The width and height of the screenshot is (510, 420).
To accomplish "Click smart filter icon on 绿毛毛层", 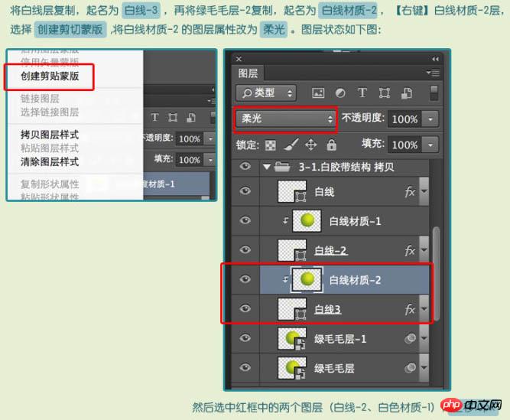I will [410, 368].
